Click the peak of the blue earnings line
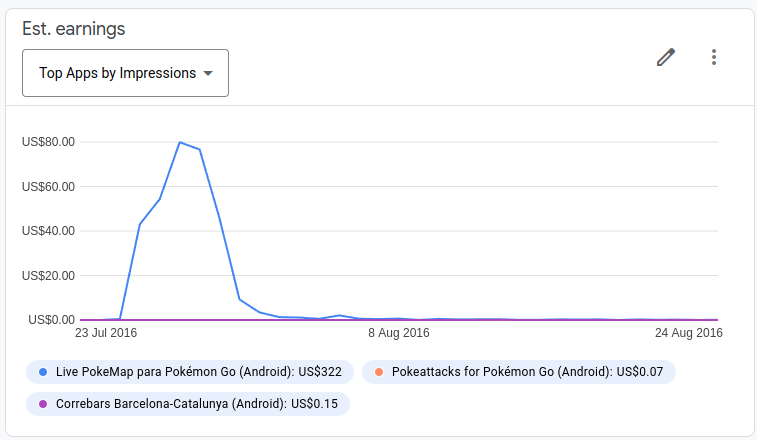This screenshot has height=440, width=757. click(x=180, y=142)
